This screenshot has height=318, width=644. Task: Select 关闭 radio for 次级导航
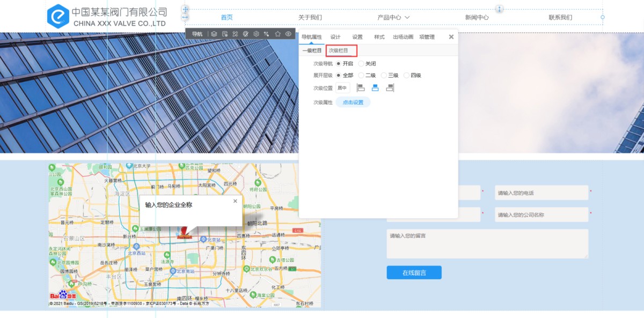pyautogui.click(x=361, y=63)
